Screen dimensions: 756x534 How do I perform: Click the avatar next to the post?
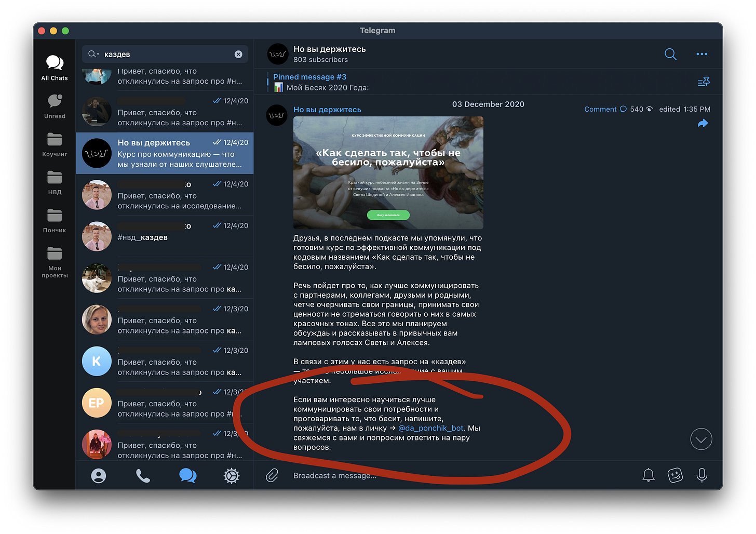(x=277, y=115)
